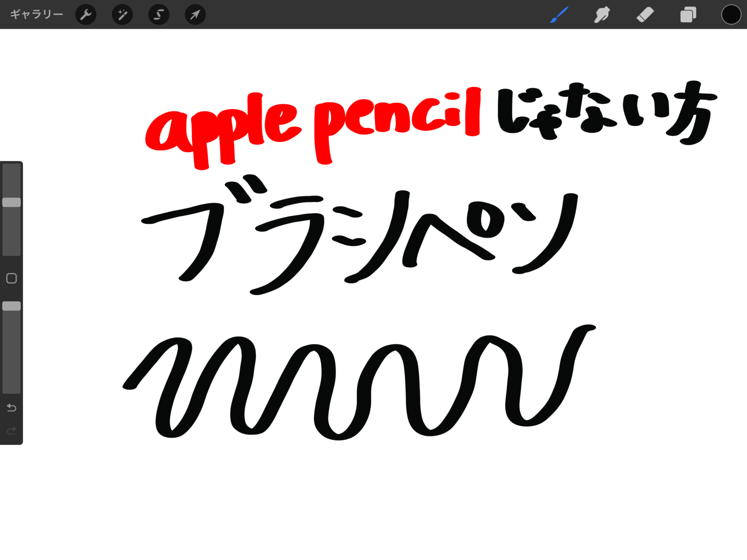Open the ギャラリー gallery view
Screen dimensions: 747x560
(x=36, y=15)
